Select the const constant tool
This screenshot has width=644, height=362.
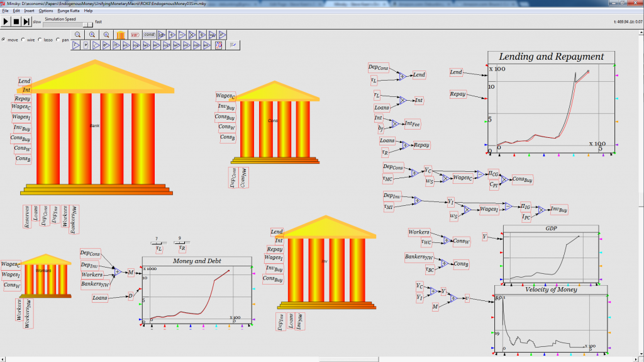[149, 35]
